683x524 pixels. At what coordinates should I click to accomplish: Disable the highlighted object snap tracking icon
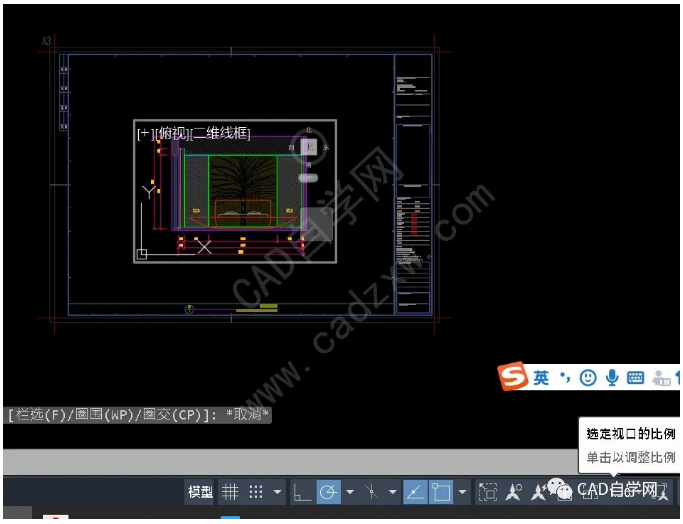point(415,492)
